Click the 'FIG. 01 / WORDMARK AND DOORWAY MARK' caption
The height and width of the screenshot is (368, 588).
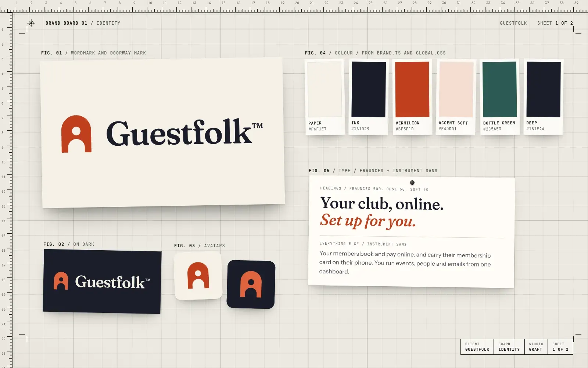click(x=94, y=53)
